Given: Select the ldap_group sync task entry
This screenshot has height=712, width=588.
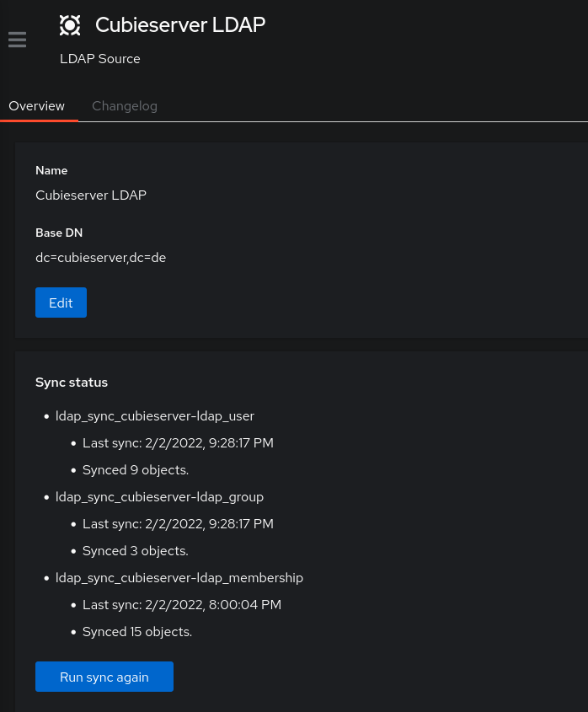Looking at the screenshot, I should (x=159, y=497).
